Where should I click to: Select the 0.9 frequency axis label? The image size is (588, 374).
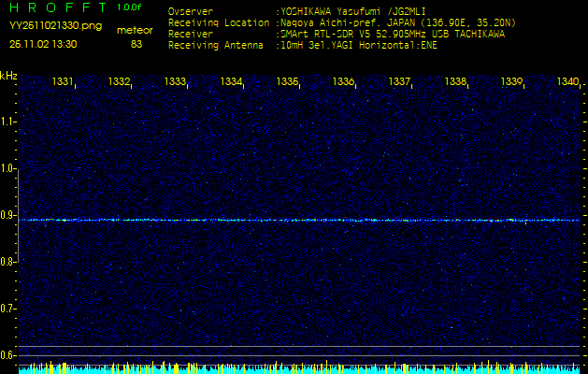(x=8, y=215)
